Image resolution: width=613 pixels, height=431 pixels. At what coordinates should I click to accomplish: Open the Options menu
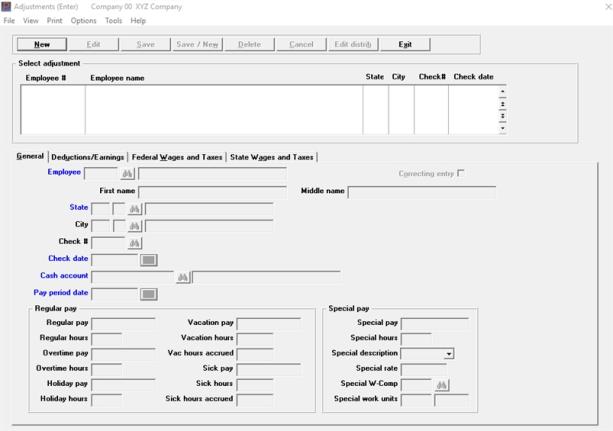pos(83,20)
